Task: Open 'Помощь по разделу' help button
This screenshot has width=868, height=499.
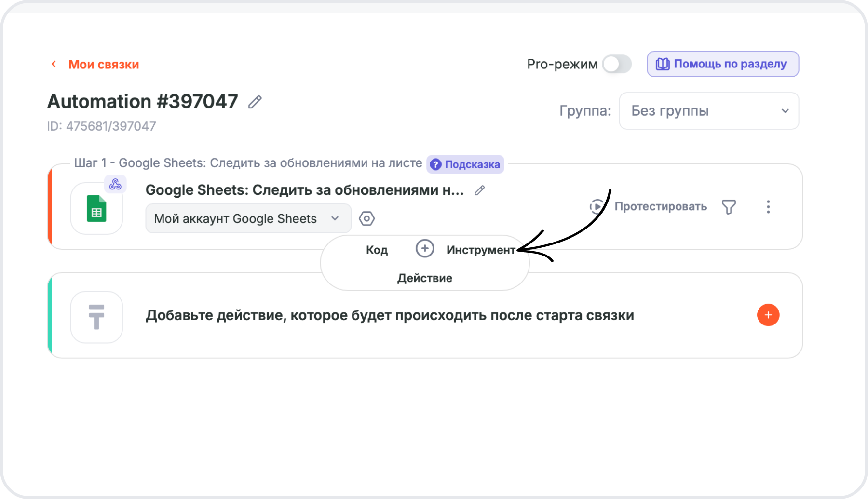Action: coord(722,64)
